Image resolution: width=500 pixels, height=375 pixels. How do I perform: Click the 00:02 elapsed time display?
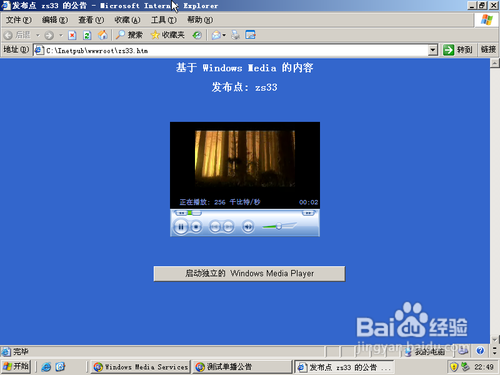click(x=308, y=202)
